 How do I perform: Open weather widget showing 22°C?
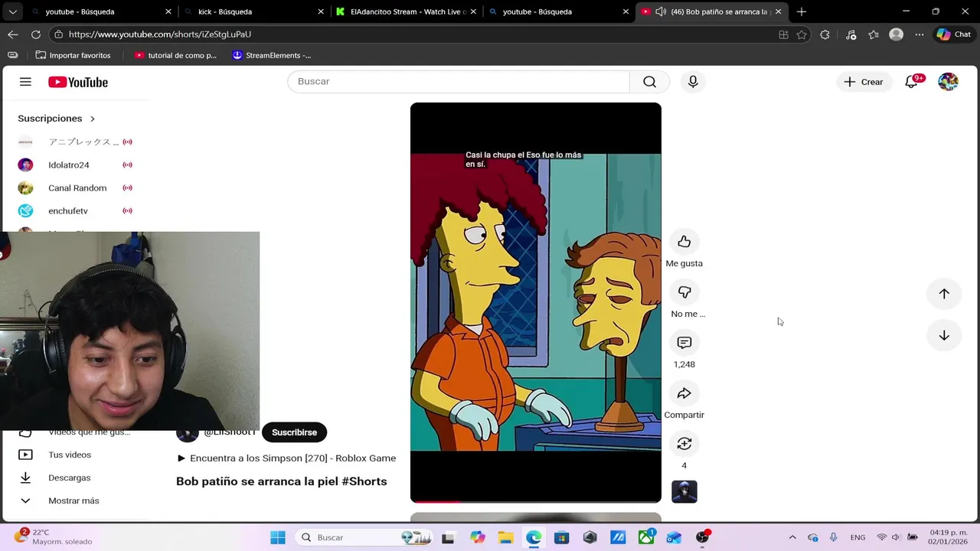coord(54,537)
